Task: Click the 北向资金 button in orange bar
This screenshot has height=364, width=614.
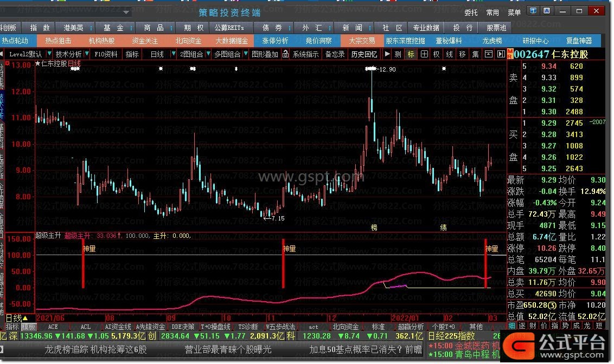Action: click(x=188, y=41)
